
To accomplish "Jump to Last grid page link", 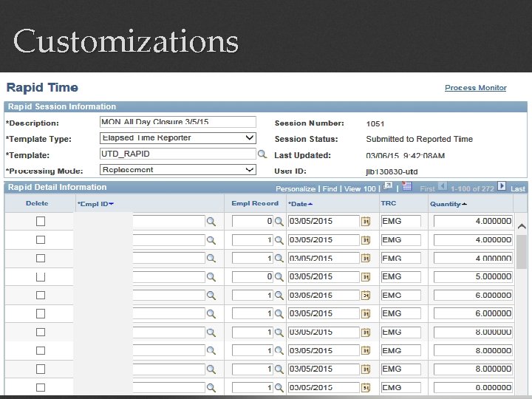I will click(x=518, y=188).
